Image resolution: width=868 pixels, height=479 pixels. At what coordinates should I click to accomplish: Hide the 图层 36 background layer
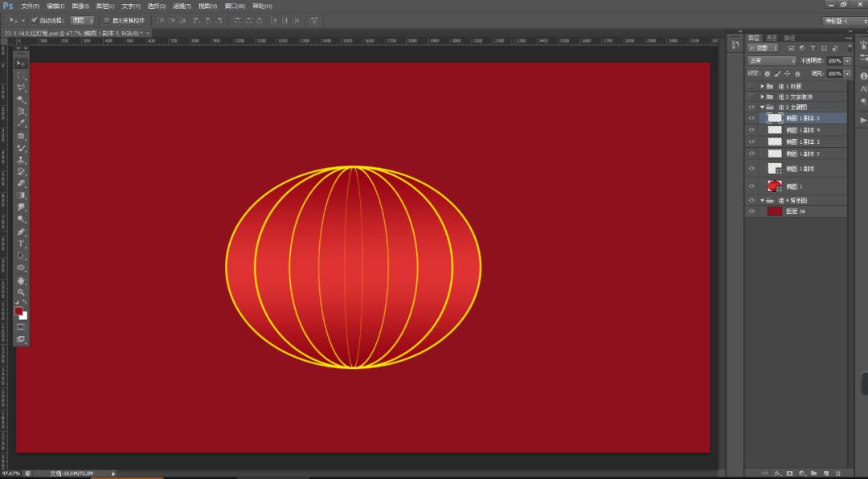click(751, 211)
